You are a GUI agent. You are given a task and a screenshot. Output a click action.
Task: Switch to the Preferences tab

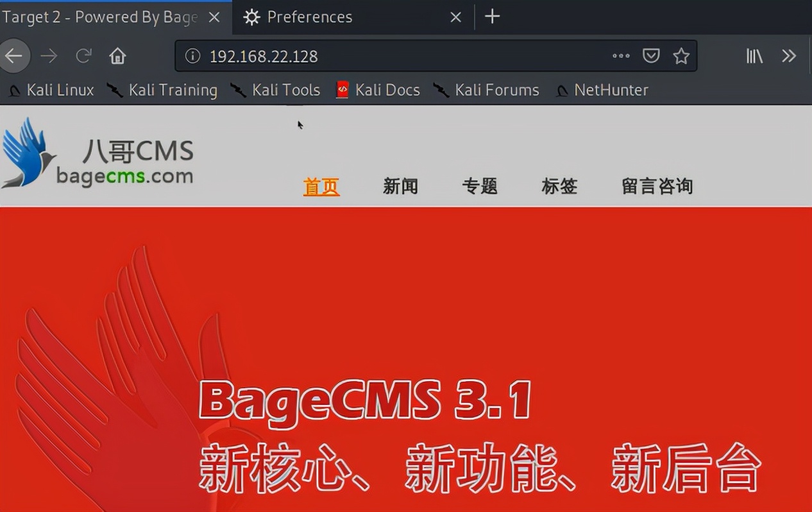[x=310, y=17]
